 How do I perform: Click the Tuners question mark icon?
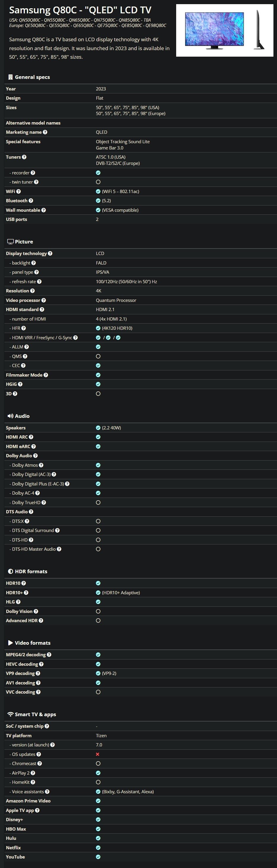pyautogui.click(x=24, y=157)
